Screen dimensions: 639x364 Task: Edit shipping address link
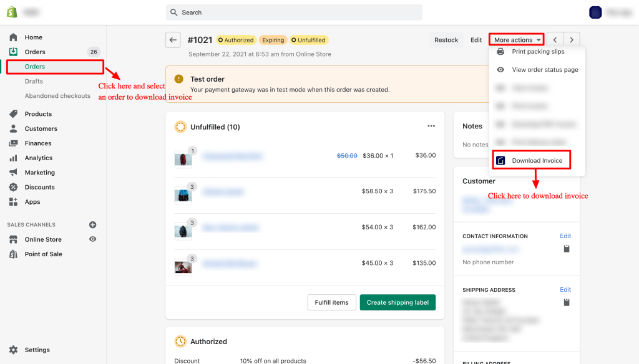point(565,289)
